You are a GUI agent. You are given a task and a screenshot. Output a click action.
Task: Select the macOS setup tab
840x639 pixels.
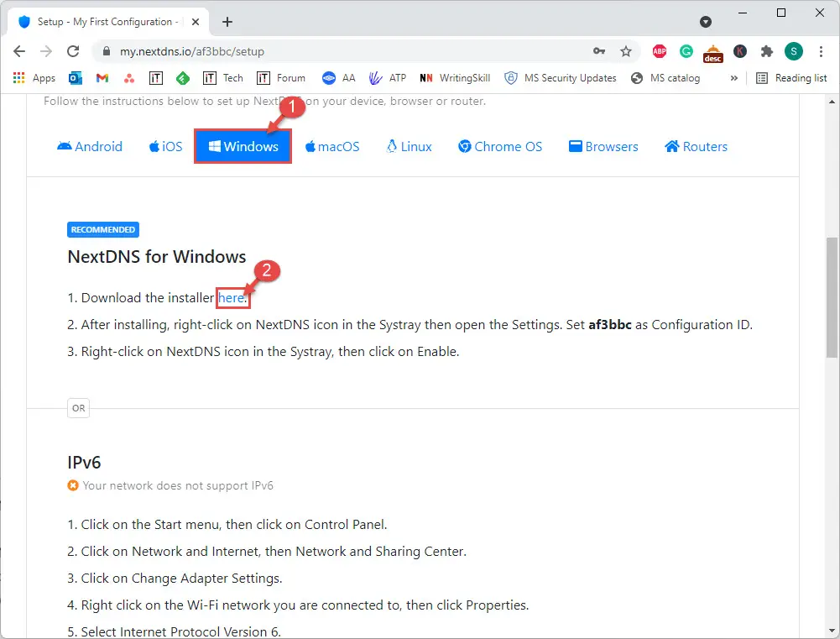click(332, 146)
